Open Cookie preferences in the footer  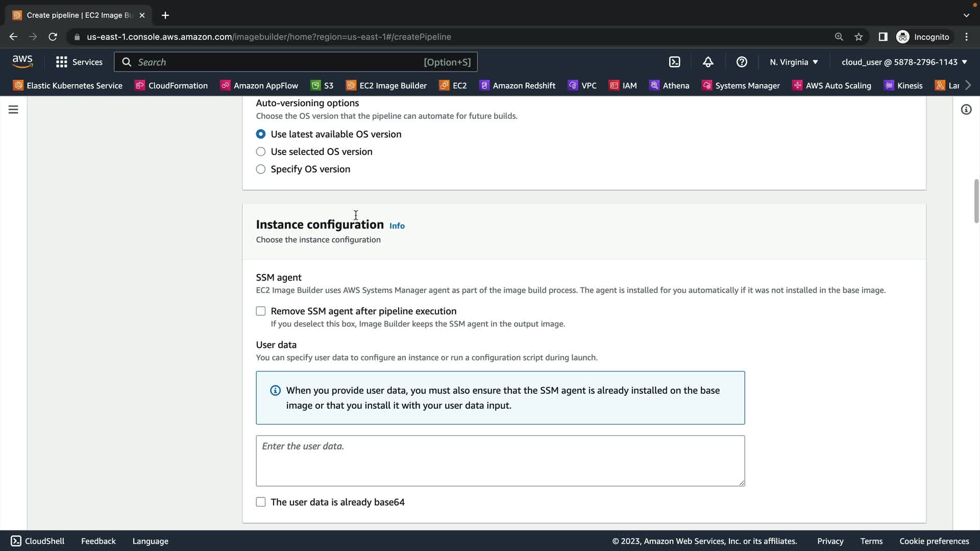tap(934, 541)
